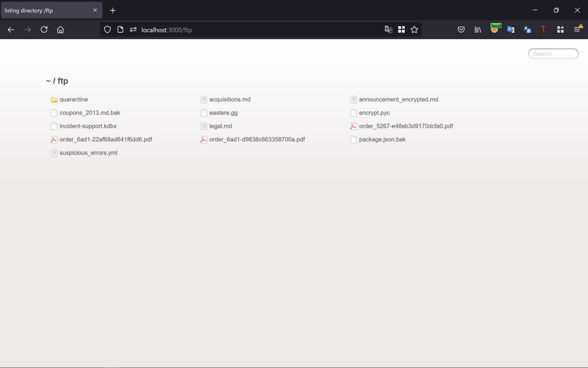
Task: Download coupons_2013.md.bak
Action: [90, 113]
